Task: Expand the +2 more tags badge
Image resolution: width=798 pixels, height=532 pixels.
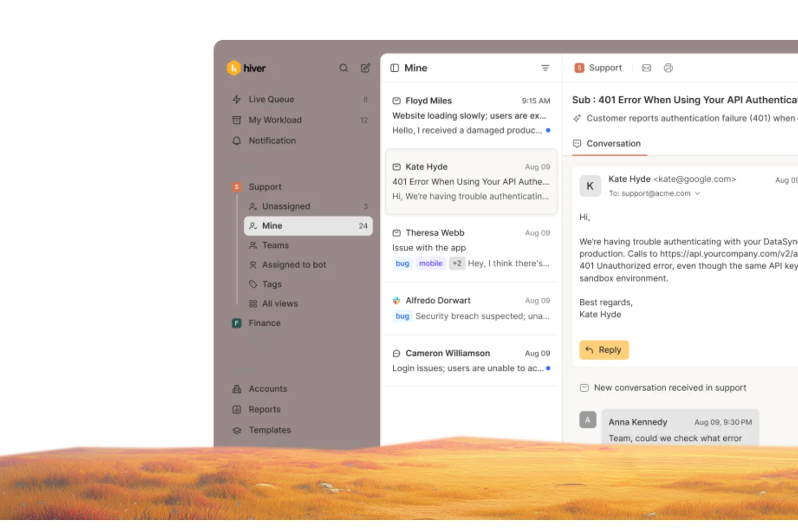Action: pyautogui.click(x=457, y=263)
